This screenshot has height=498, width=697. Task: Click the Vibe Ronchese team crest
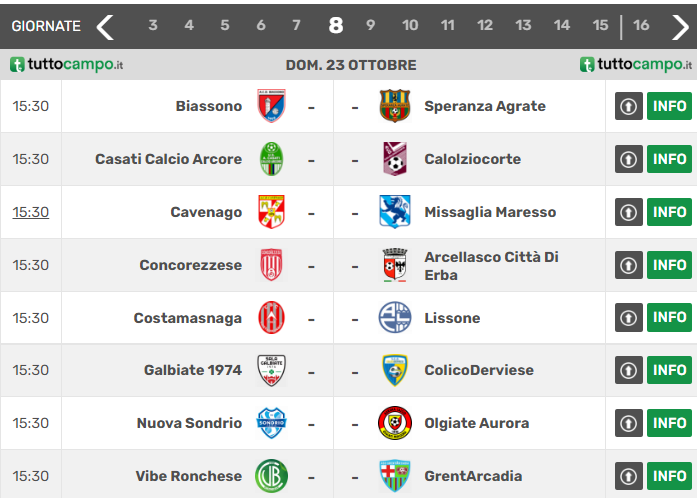pos(270,476)
